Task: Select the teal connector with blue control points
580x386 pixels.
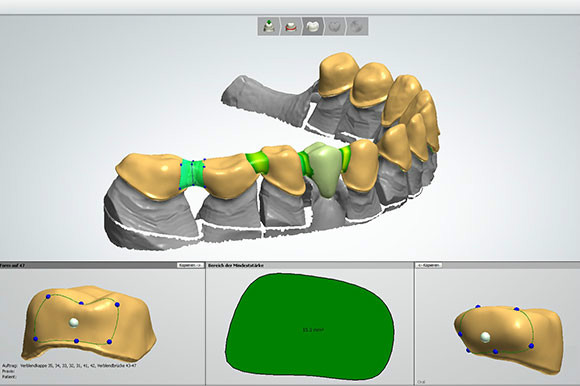Action: click(x=192, y=173)
